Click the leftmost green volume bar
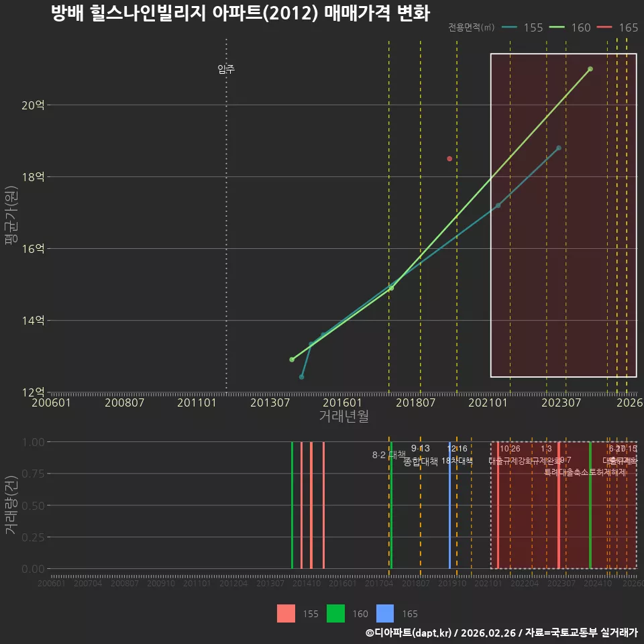 coord(292,505)
